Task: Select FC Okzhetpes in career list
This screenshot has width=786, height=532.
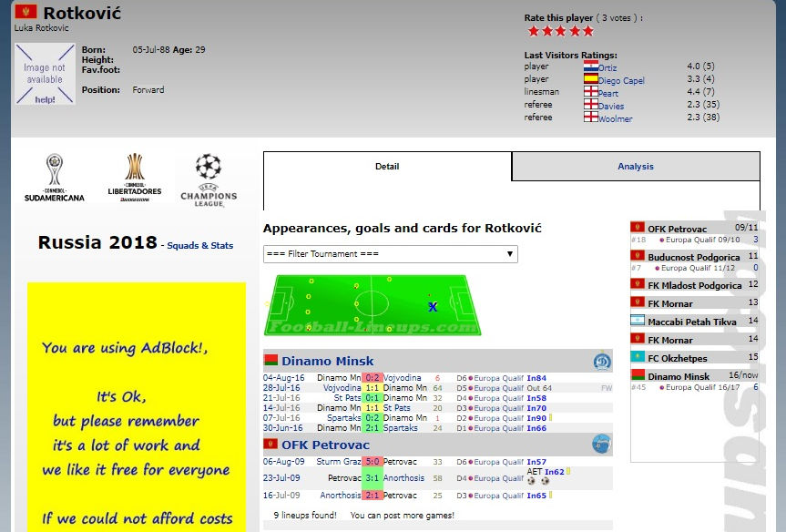Action: click(x=678, y=359)
